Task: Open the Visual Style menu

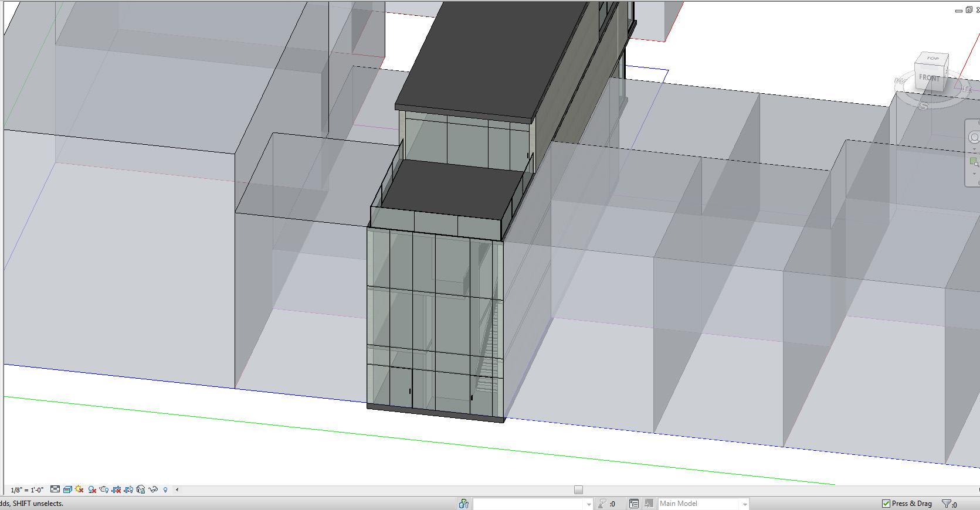Action: (67, 489)
